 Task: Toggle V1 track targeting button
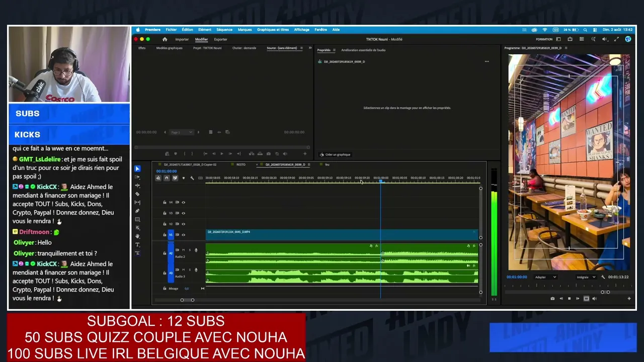pyautogui.click(x=171, y=235)
